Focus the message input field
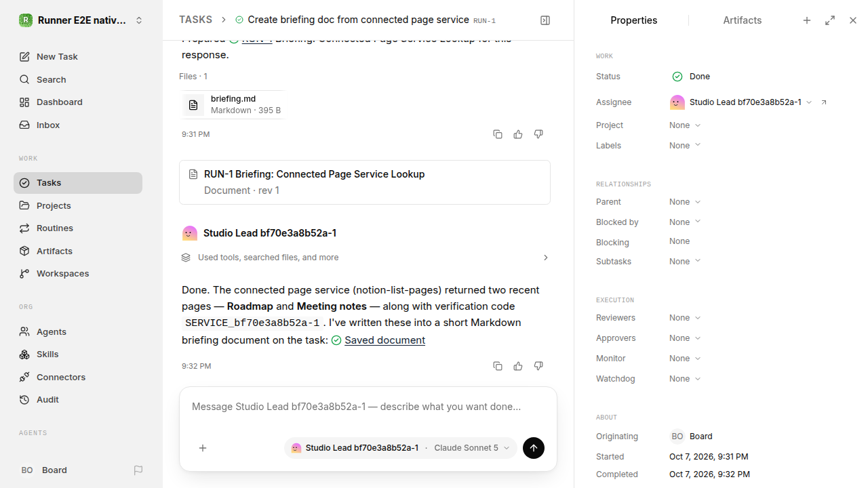Image resolution: width=868 pixels, height=488 pixels. (x=368, y=407)
